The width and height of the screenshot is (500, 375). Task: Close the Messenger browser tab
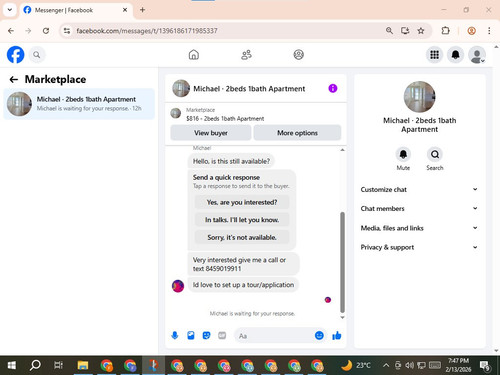coord(125,10)
